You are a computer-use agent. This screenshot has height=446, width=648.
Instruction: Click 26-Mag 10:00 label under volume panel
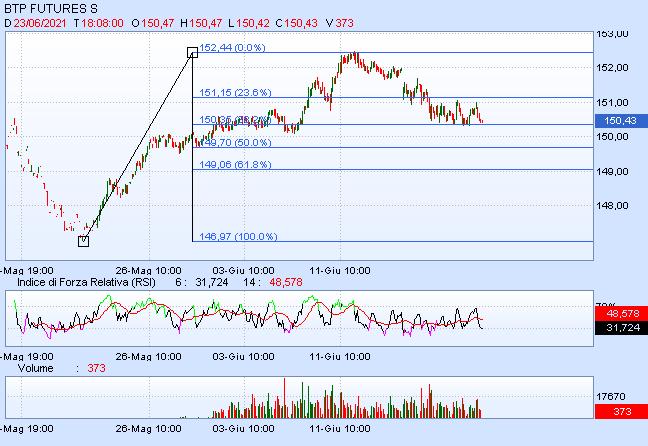click(148, 429)
